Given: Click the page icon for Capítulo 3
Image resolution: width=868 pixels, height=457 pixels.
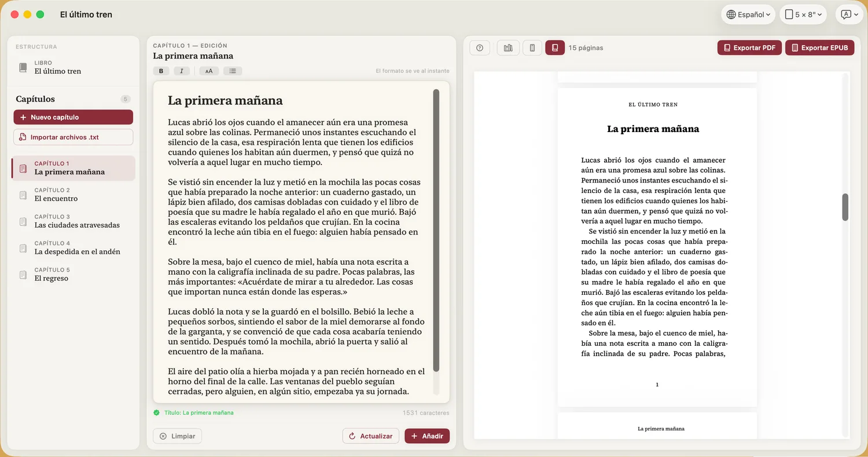Looking at the screenshot, I should tap(23, 222).
